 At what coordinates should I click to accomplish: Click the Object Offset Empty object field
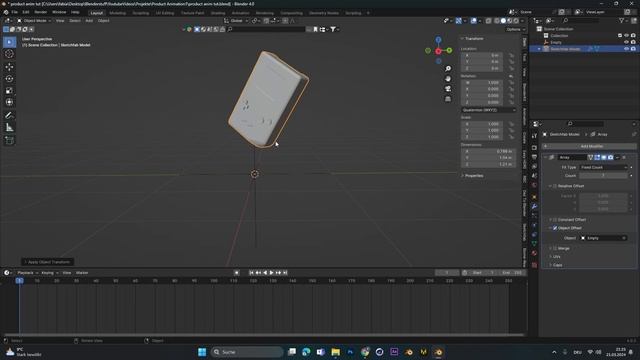click(x=603, y=238)
